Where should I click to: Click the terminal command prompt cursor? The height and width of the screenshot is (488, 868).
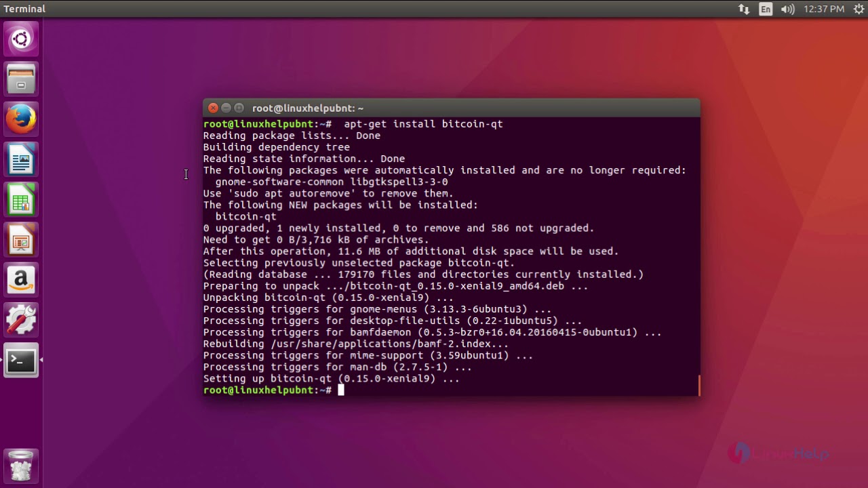click(341, 390)
